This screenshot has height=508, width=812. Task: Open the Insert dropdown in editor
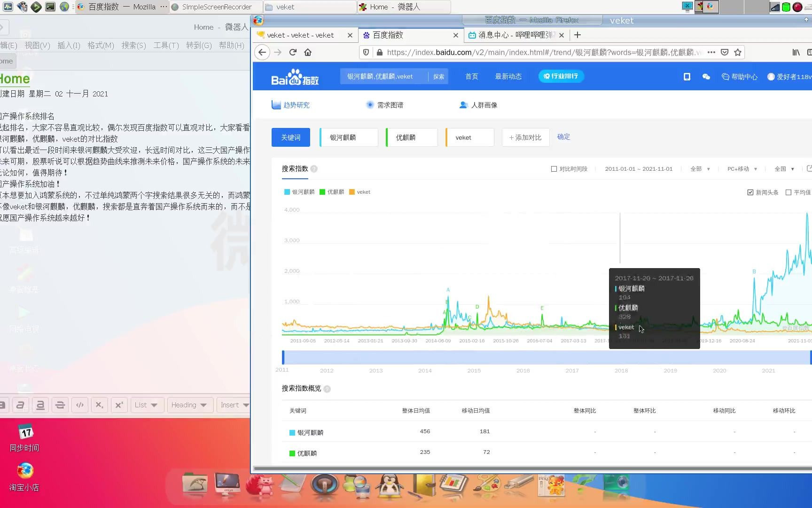(x=234, y=405)
